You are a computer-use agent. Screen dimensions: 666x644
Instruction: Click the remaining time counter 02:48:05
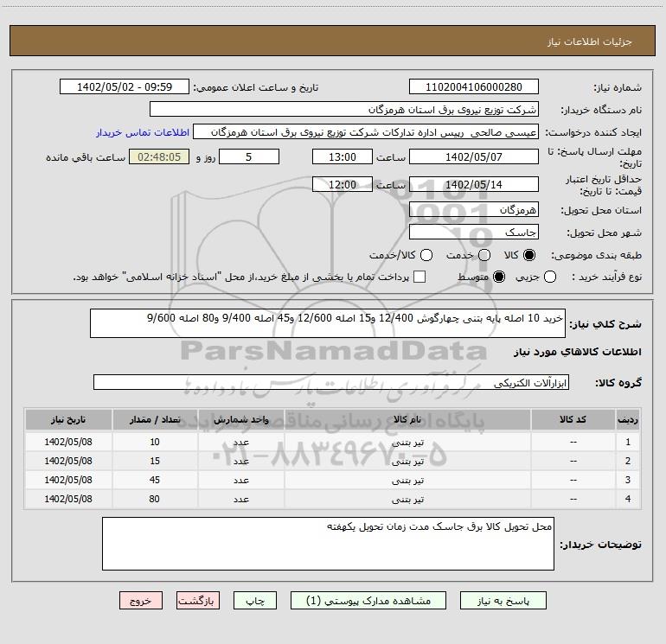pyautogui.click(x=159, y=156)
